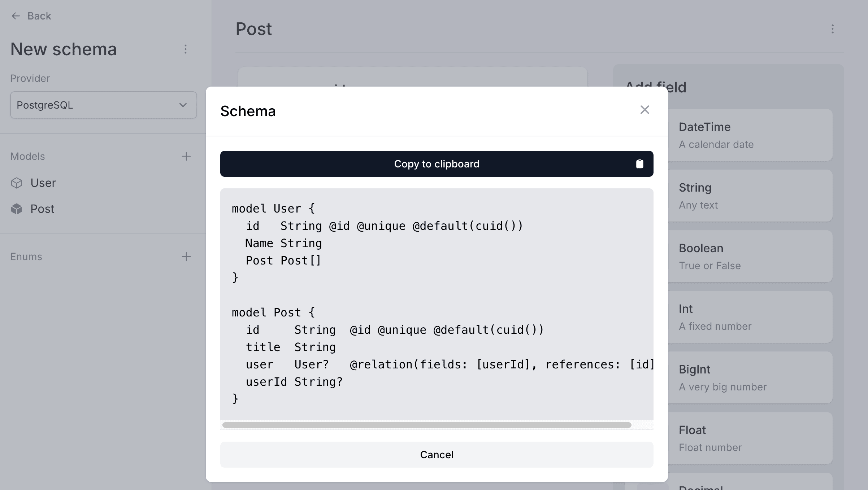
Task: Open the Provider dropdown showing PostgreSQL
Action: (104, 105)
